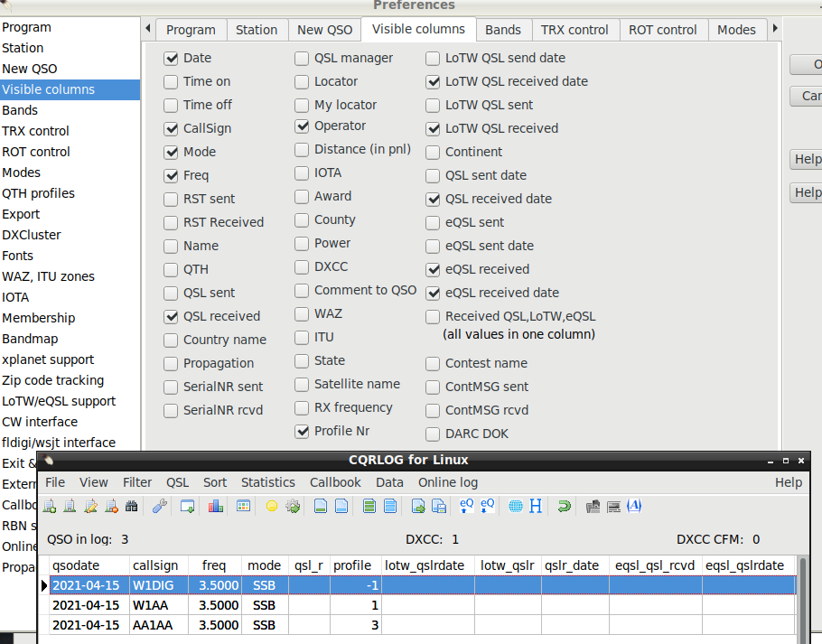Click the eQSL upload icon in toolbar
The height and width of the screenshot is (644, 822).
click(x=467, y=506)
